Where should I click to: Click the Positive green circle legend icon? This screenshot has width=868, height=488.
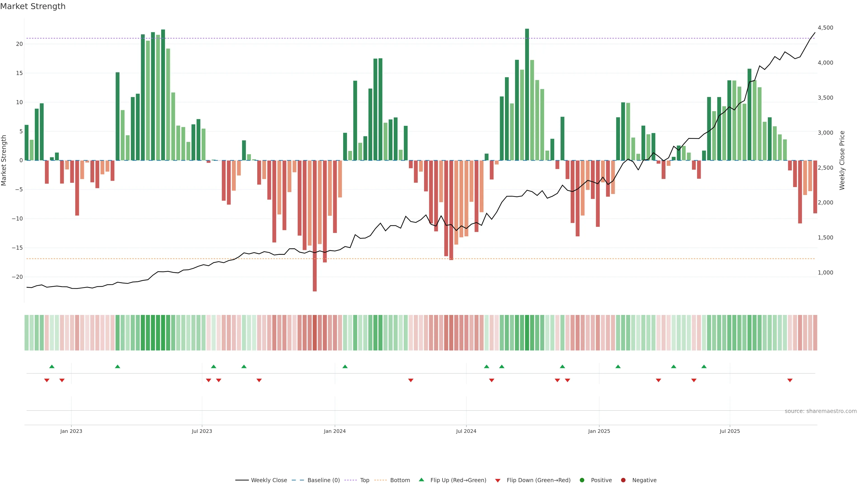click(582, 480)
